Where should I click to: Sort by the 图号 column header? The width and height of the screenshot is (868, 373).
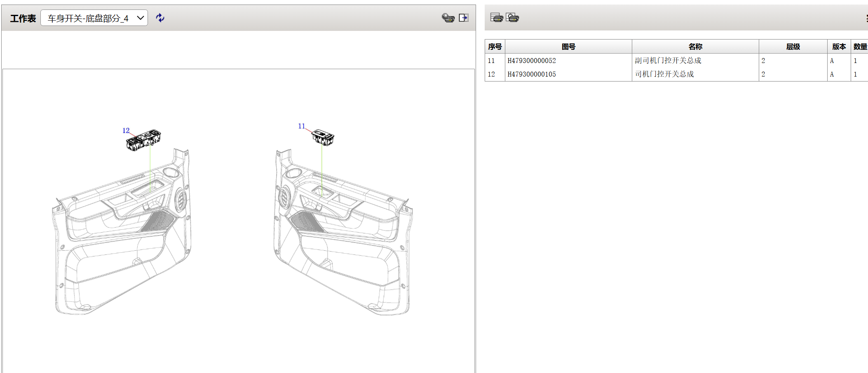[x=568, y=47]
